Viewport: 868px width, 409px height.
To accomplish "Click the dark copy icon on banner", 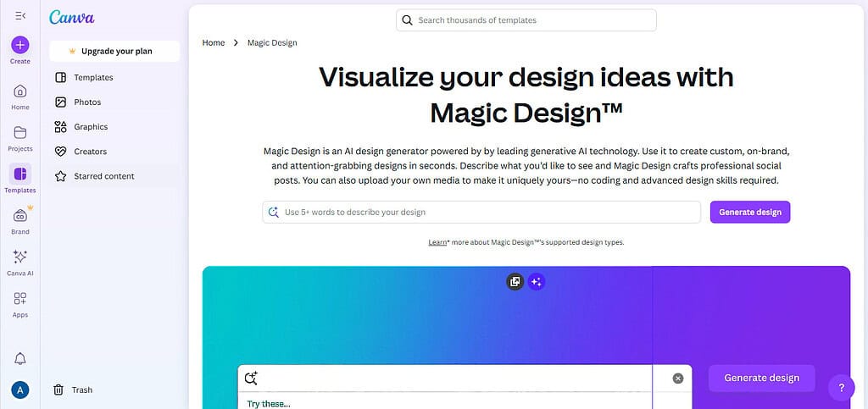I will (x=515, y=282).
